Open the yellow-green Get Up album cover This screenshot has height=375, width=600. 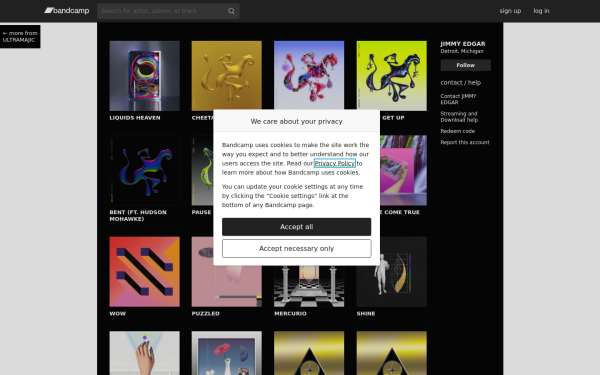click(x=391, y=76)
